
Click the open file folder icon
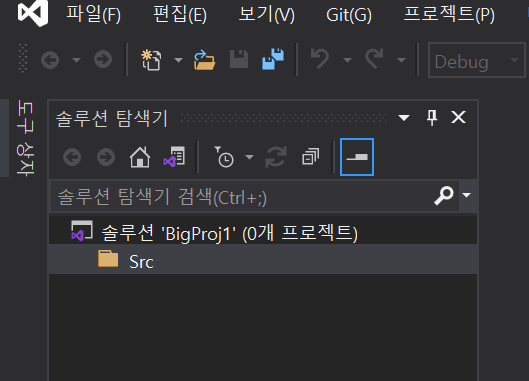coord(204,60)
